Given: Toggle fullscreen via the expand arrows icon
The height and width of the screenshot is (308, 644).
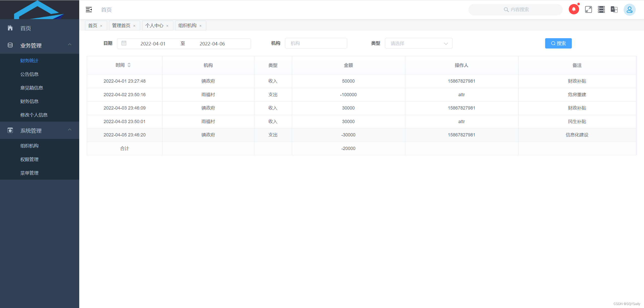Looking at the screenshot, I should [x=588, y=9].
